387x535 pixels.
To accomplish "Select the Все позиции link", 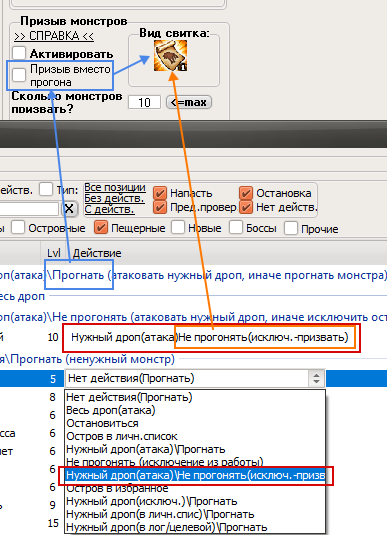I will coord(115,187).
